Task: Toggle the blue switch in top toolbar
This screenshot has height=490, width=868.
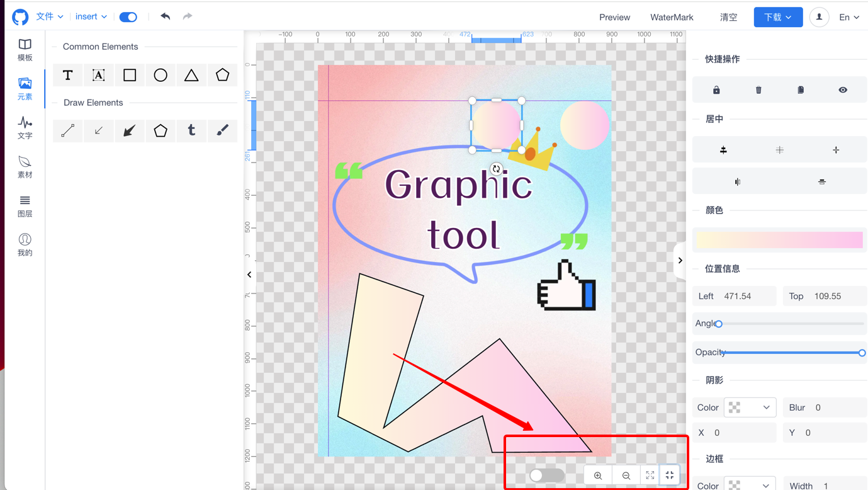Action: [128, 17]
